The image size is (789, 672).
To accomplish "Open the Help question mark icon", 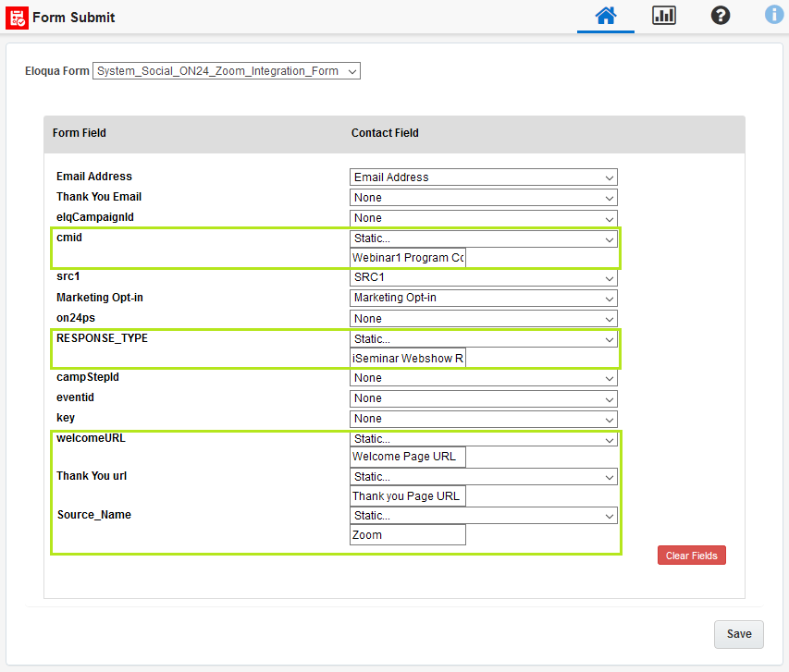I will (x=721, y=16).
